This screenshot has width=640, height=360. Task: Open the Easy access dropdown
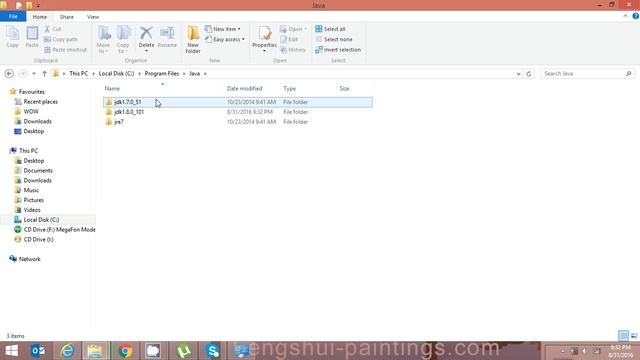tap(224, 40)
